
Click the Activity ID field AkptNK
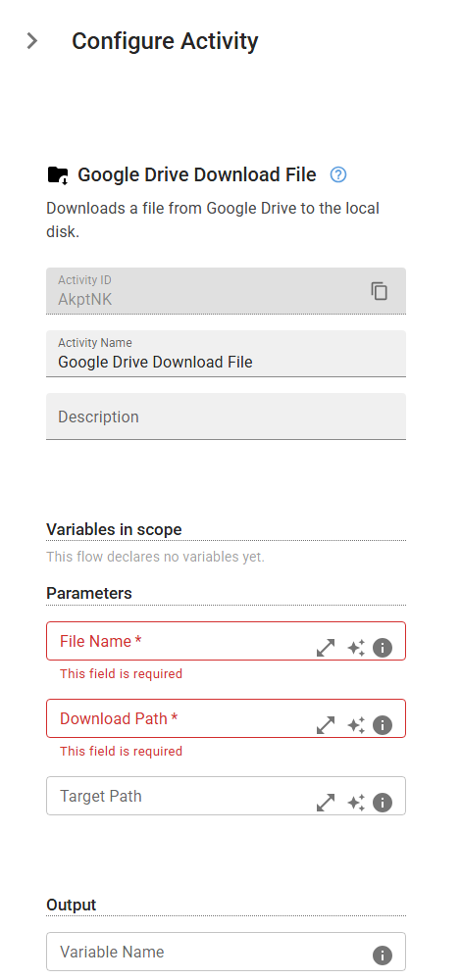(x=226, y=291)
